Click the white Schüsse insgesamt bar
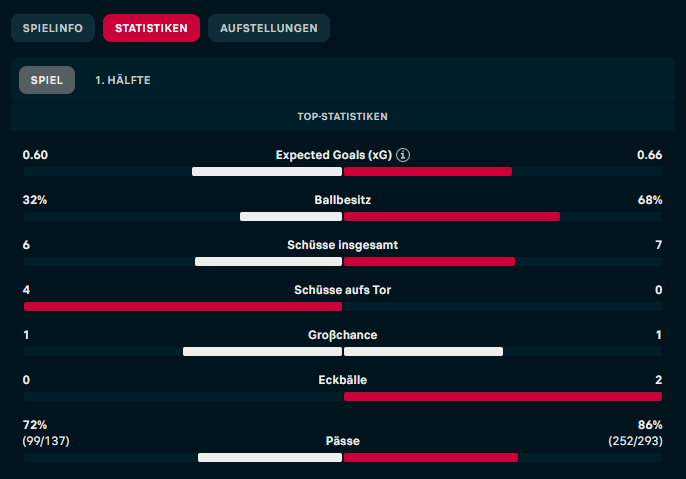This screenshot has width=686, height=479. (x=268, y=261)
